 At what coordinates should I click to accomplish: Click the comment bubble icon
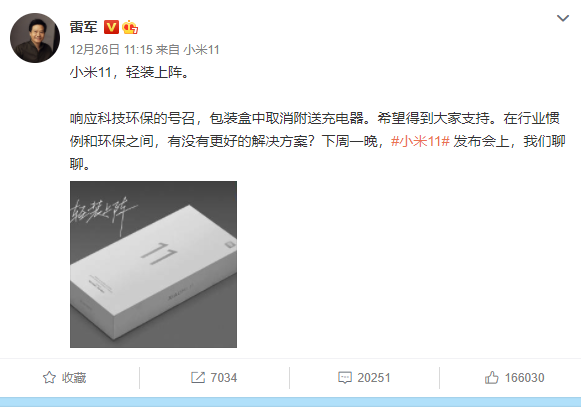pos(345,377)
